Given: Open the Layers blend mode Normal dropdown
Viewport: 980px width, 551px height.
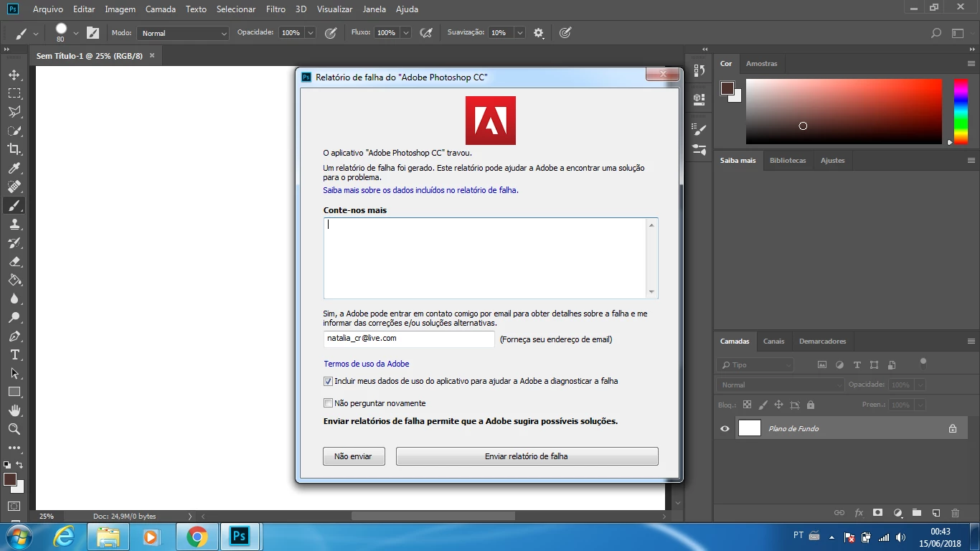Looking at the screenshot, I should click(781, 385).
